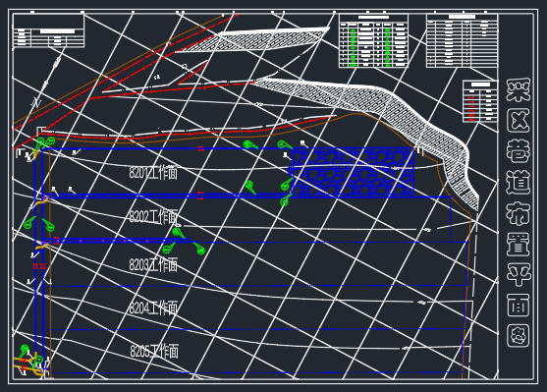547x392 pixels.
Task: Click the 8205工作面 label
Action: [154, 351]
